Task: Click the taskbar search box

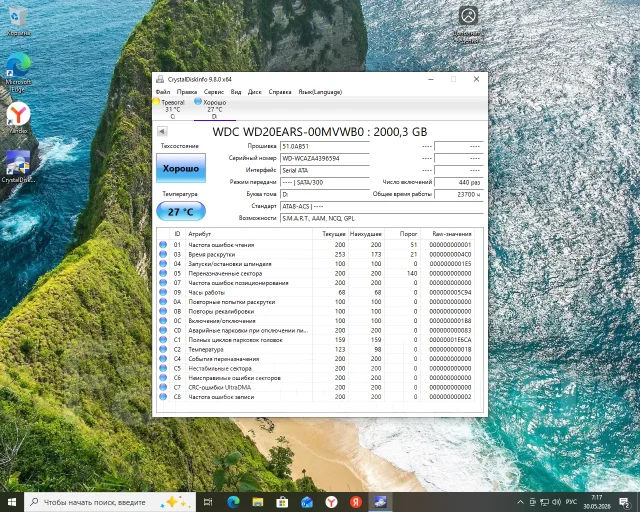Action: (110, 502)
